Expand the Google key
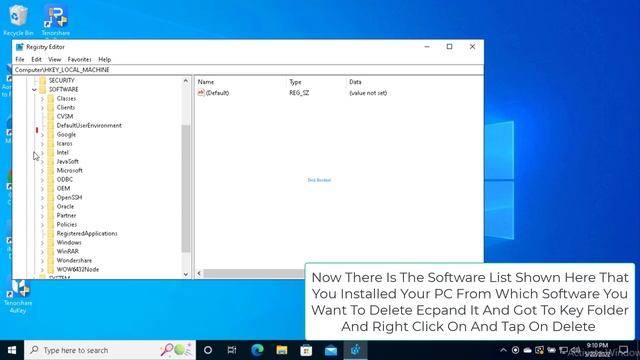Screen dimensions: 640x360 pyautogui.click(x=42, y=135)
